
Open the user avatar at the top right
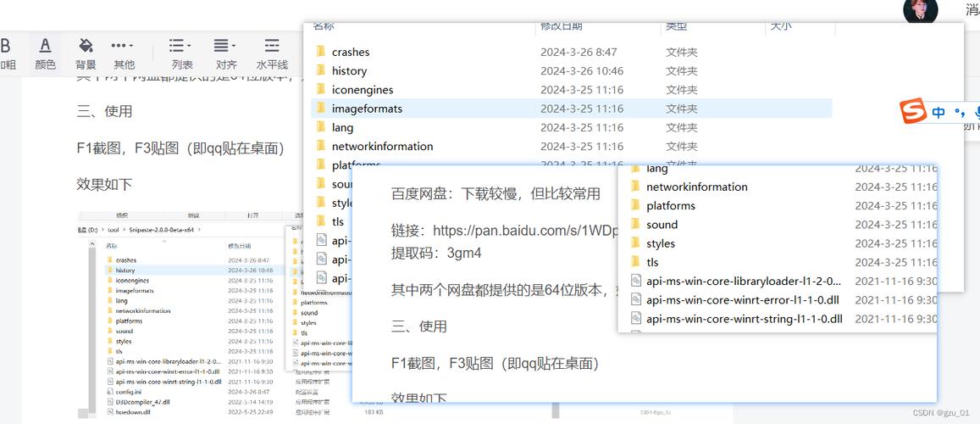pos(920,11)
